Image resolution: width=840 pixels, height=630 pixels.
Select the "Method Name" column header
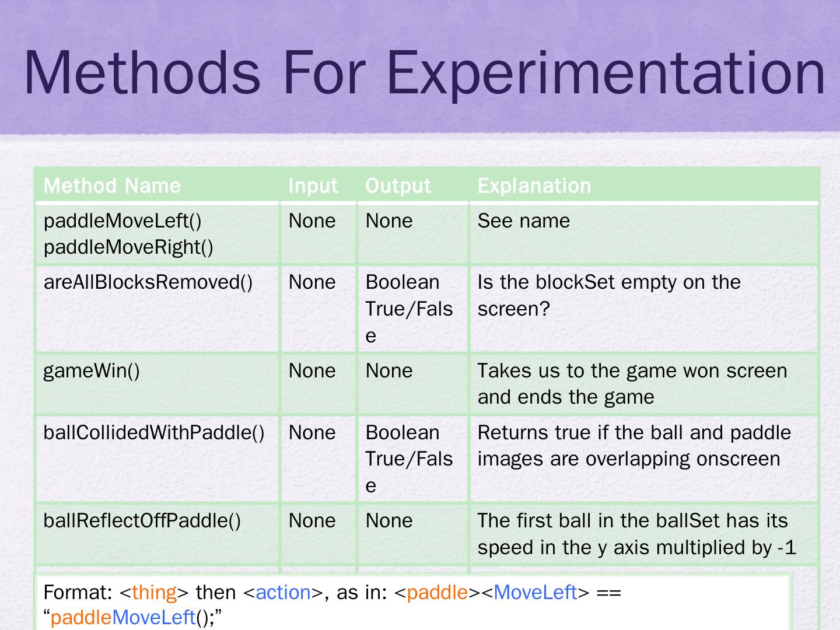coord(112,185)
